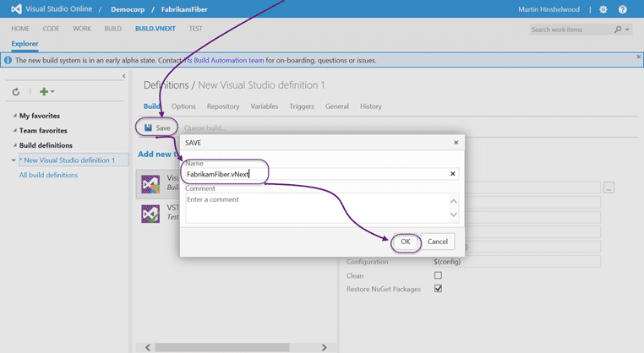Expand New Visual Studio definition 1 node

click(x=14, y=160)
